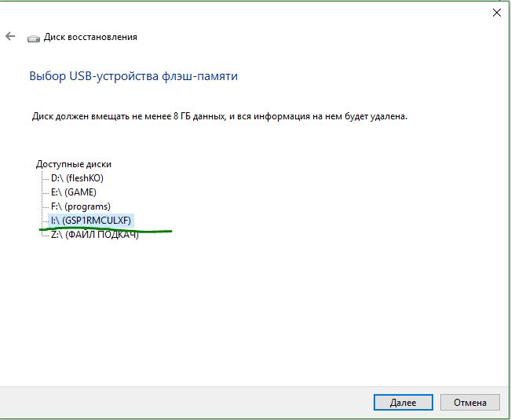Select drive E:\ (GAME)
511x420 pixels.
73,192
